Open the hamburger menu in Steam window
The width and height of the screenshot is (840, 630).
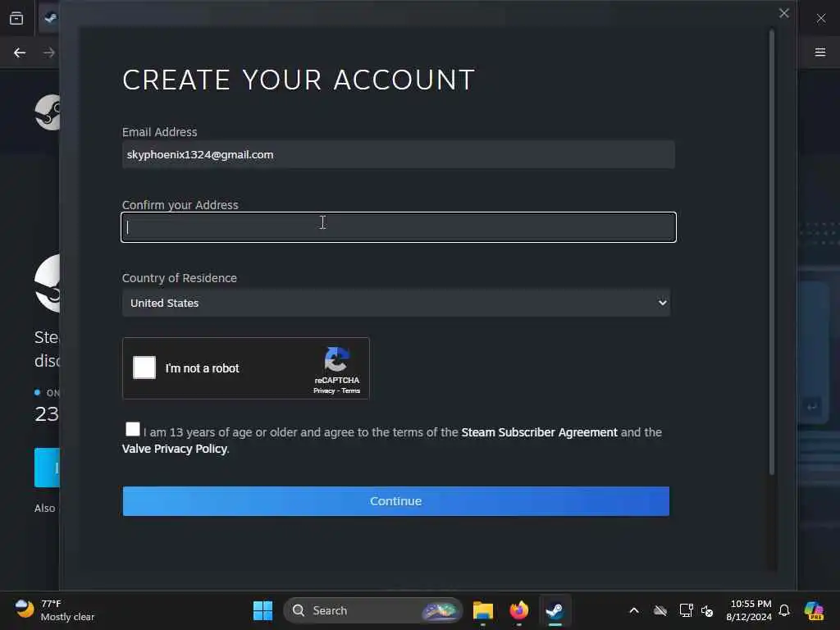click(820, 52)
